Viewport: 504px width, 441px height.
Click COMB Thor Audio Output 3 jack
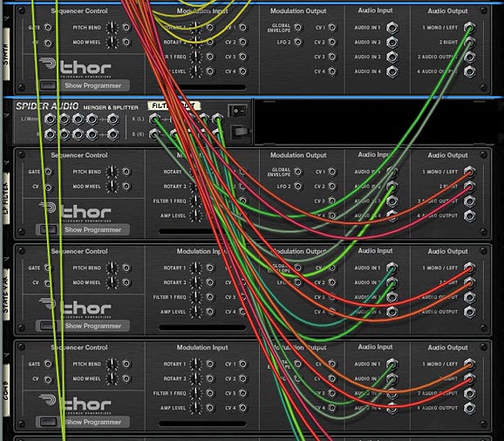(469, 393)
